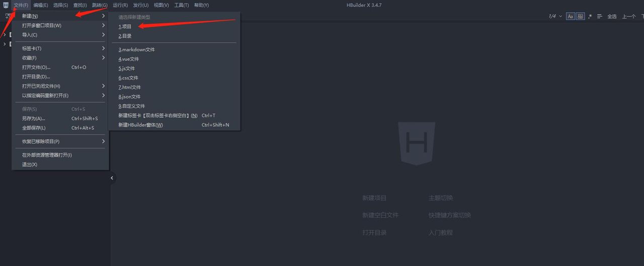
Task: Open the 发行(U) menu
Action: click(x=141, y=5)
